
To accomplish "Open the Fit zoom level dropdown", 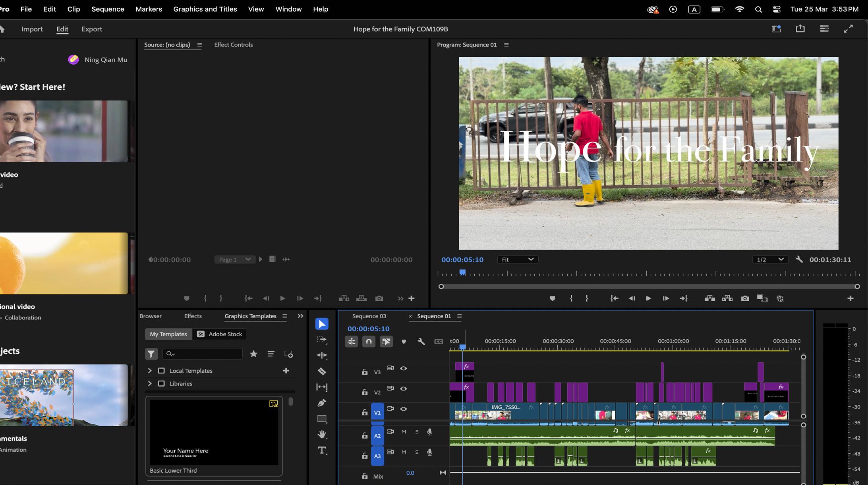I will point(517,260).
